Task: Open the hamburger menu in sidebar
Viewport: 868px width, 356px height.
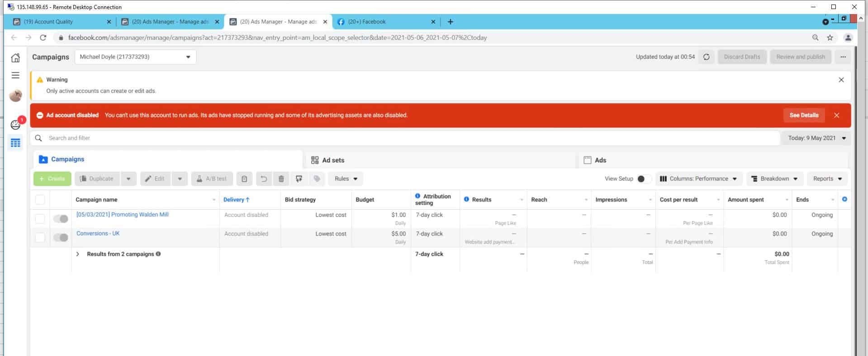Action: pyautogui.click(x=15, y=75)
